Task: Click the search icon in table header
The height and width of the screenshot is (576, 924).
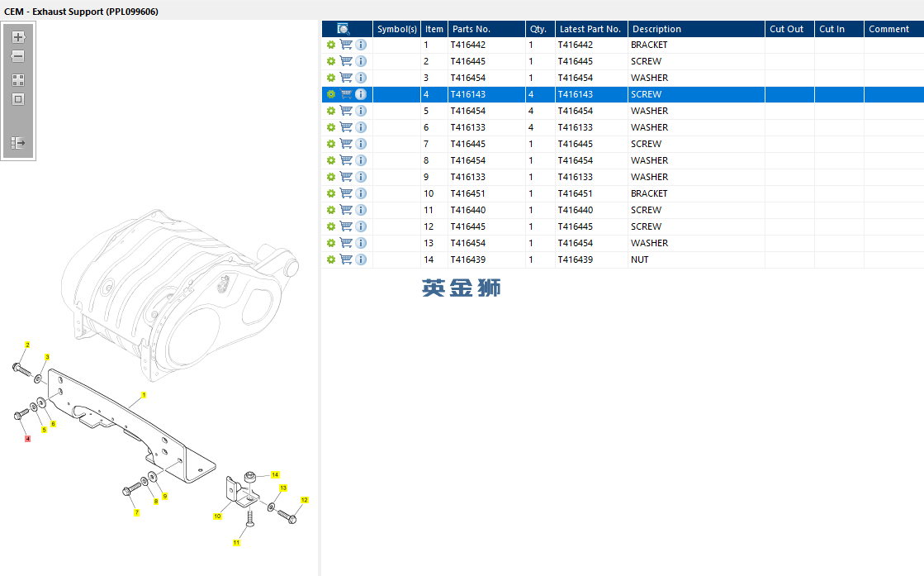Action: [343, 29]
